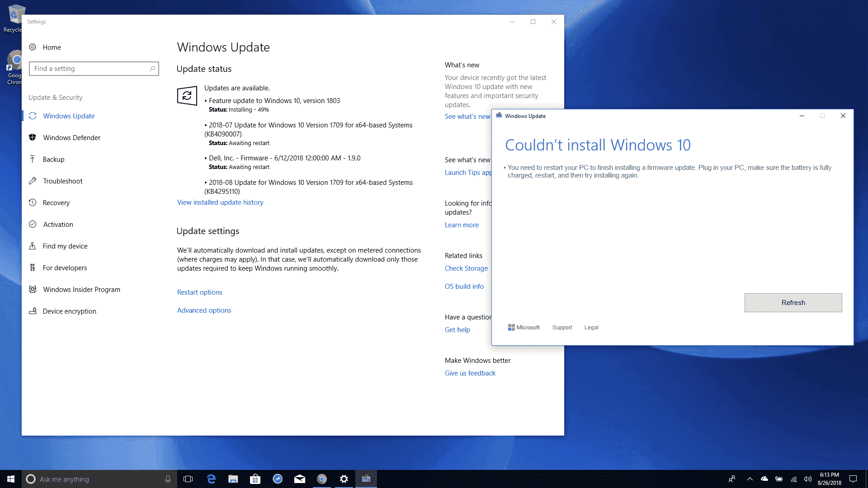The width and height of the screenshot is (868, 488).
Task: Click Home in Settings sidebar
Action: [x=52, y=47]
